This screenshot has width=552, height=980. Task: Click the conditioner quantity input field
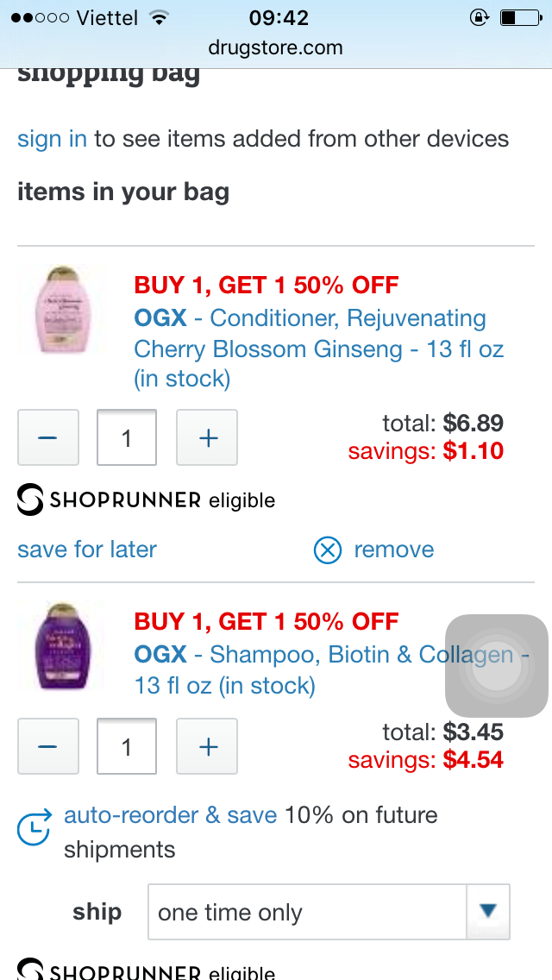(x=127, y=437)
